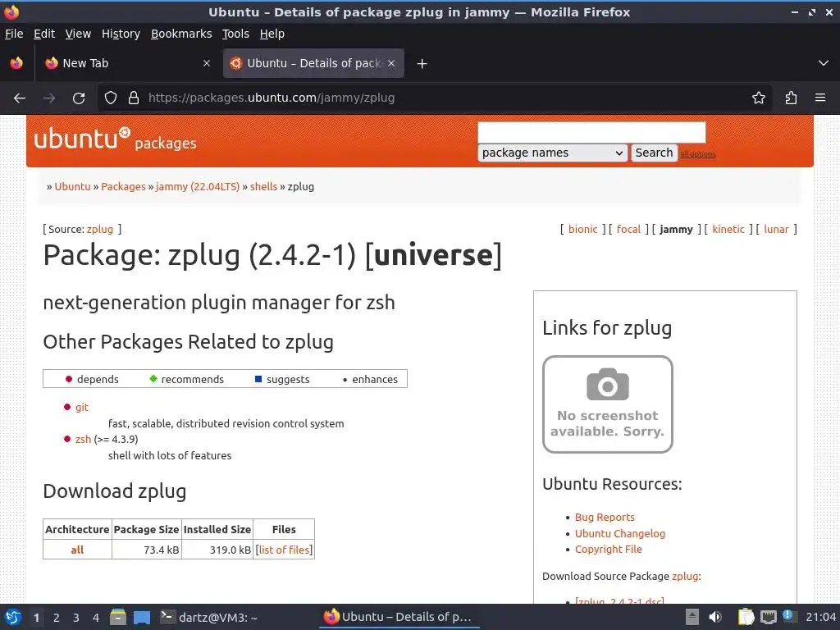The height and width of the screenshot is (630, 840).
Task: Open the dartz@VM3 terminal task
Action: coord(209,617)
